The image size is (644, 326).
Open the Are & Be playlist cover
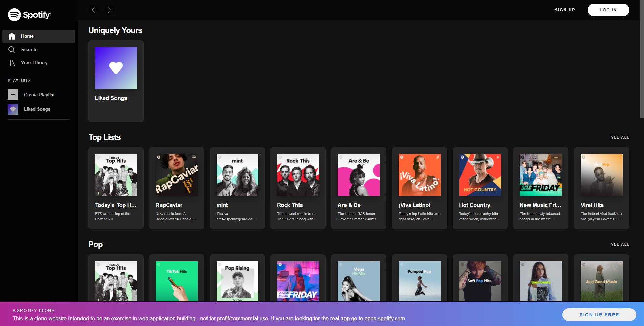click(x=359, y=175)
